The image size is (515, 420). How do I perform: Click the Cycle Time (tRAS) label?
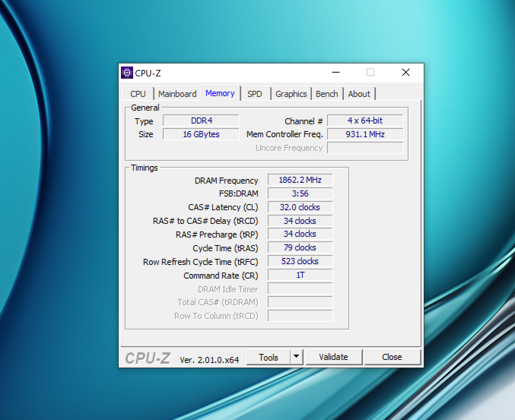point(225,248)
